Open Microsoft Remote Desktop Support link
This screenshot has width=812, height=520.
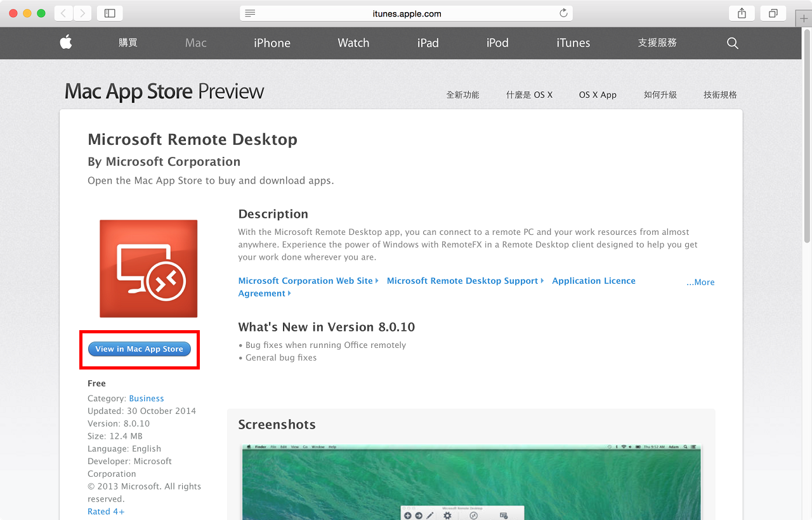[465, 281]
